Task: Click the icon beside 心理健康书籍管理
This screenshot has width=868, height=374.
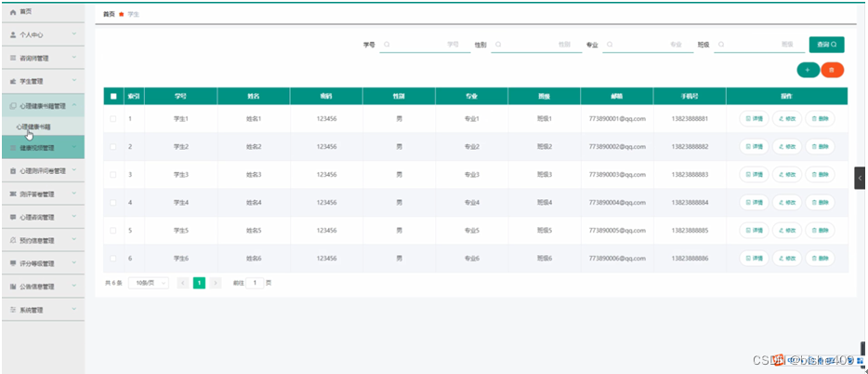Action: point(13,106)
